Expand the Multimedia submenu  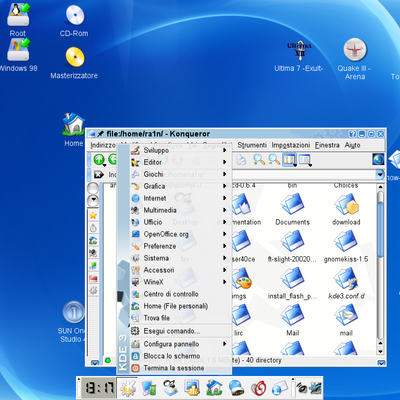pos(180,210)
